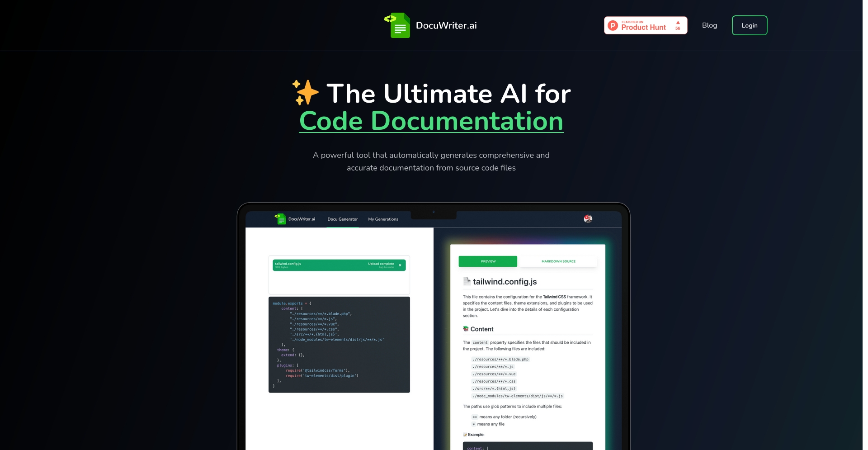
Task: Click the books icon next to Content
Action: click(466, 329)
